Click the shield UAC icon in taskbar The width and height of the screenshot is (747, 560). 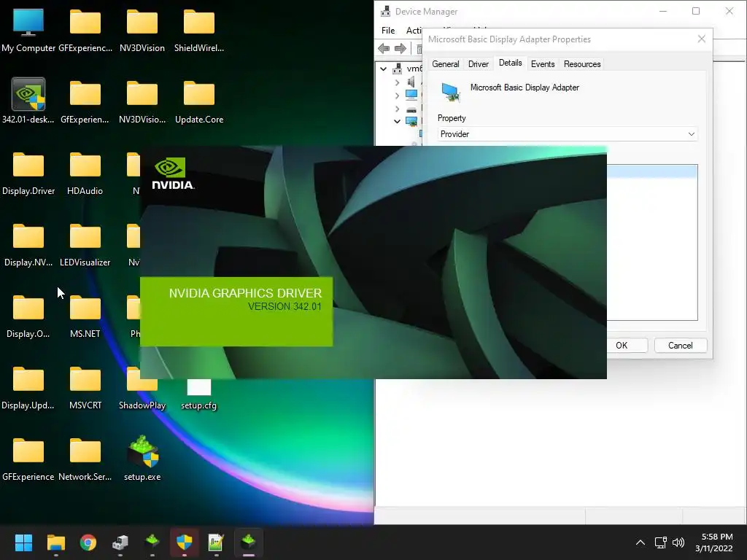(185, 542)
